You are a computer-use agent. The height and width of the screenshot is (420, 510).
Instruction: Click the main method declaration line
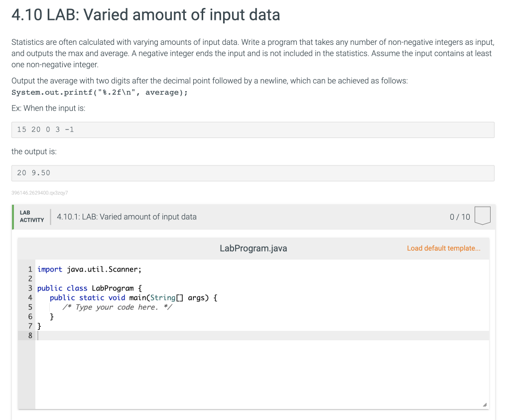click(133, 298)
